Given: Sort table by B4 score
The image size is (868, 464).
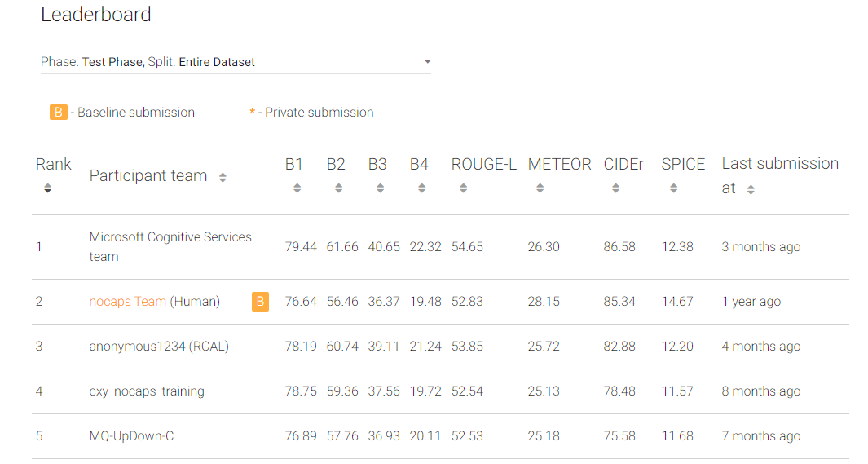Looking at the screenshot, I should (x=422, y=188).
